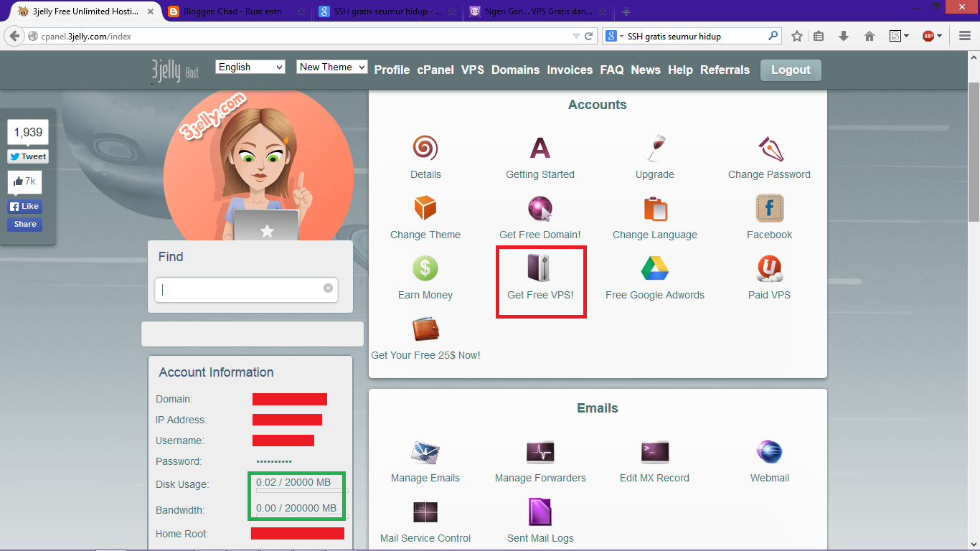Open the New Theme dropdown

tap(332, 67)
